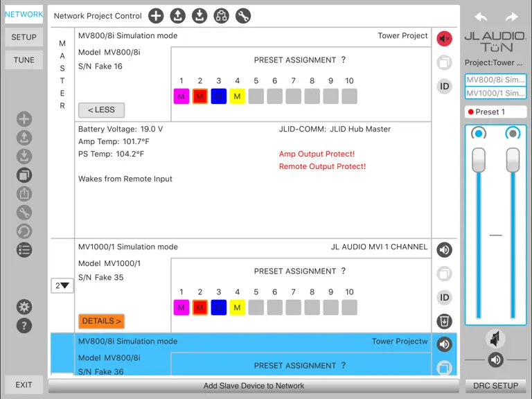Click the upload icon in Network Project Control
The height and width of the screenshot is (399, 532).
coord(177,16)
